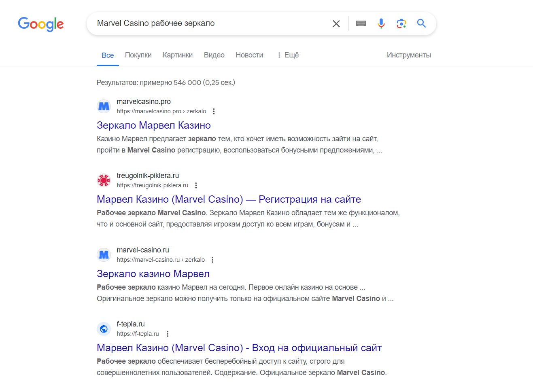The width and height of the screenshot is (533, 392).
Task: Expand the Ещё more-filters menu
Action: pos(288,55)
